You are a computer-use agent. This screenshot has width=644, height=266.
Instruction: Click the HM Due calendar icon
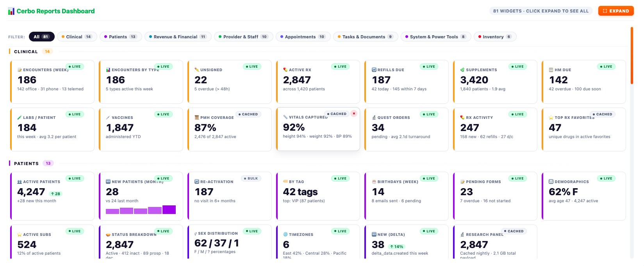pyautogui.click(x=551, y=70)
